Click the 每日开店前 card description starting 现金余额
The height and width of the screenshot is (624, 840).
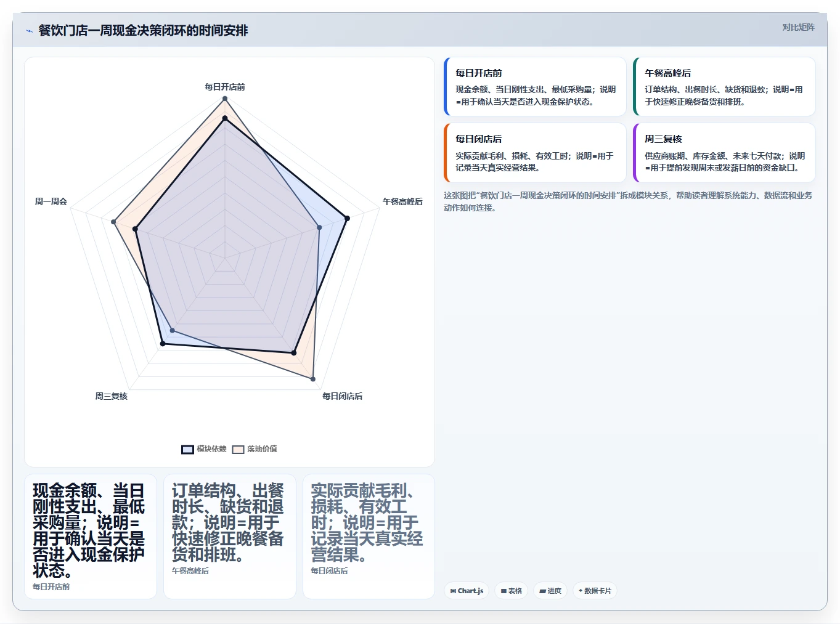tap(536, 95)
